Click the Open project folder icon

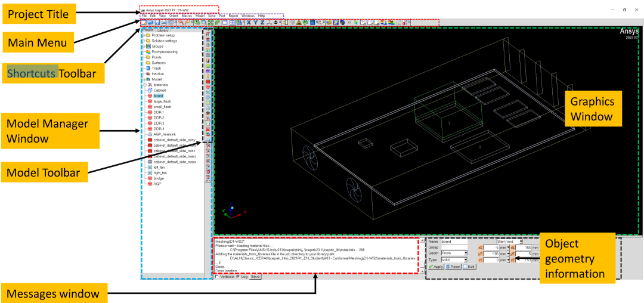click(150, 23)
